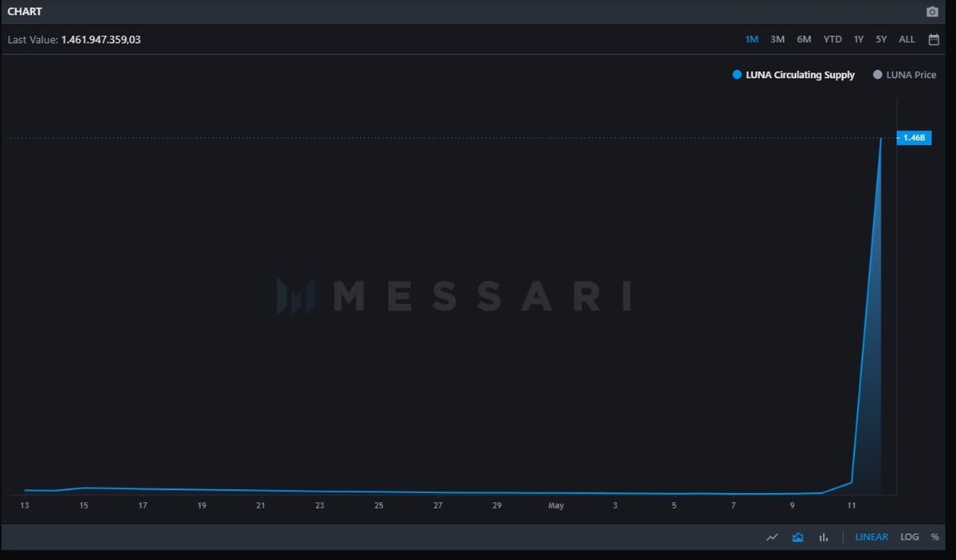Switch scale to percent mode

click(934, 537)
